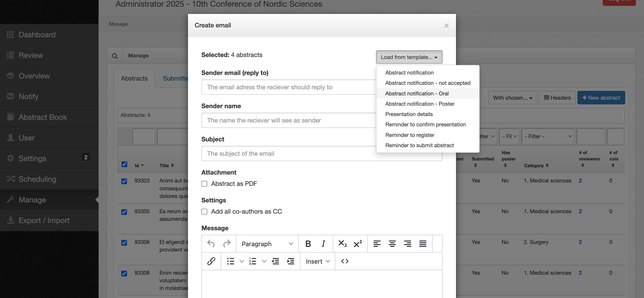
Task: Open the Paragraph style dropdown
Action: 267,244
